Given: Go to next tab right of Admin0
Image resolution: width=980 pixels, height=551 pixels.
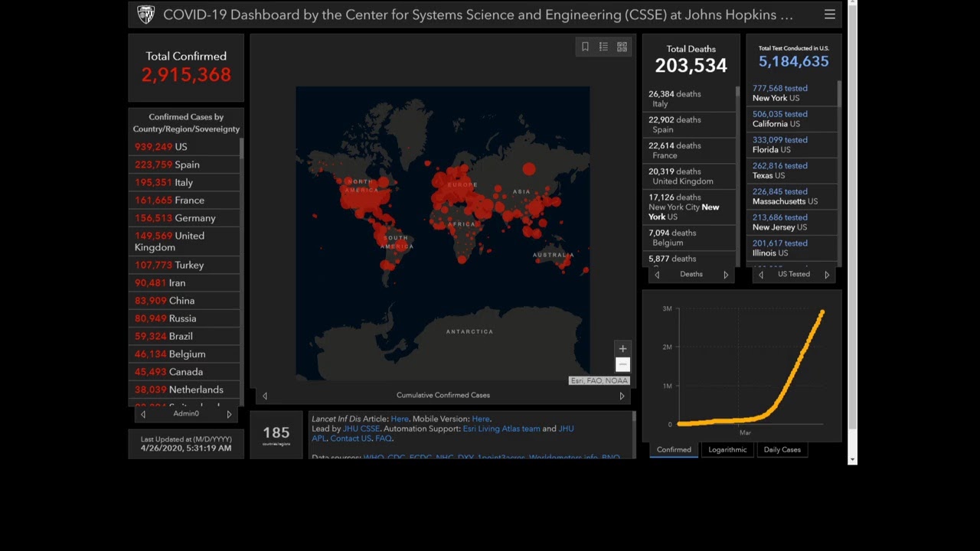Looking at the screenshot, I should 229,414.
